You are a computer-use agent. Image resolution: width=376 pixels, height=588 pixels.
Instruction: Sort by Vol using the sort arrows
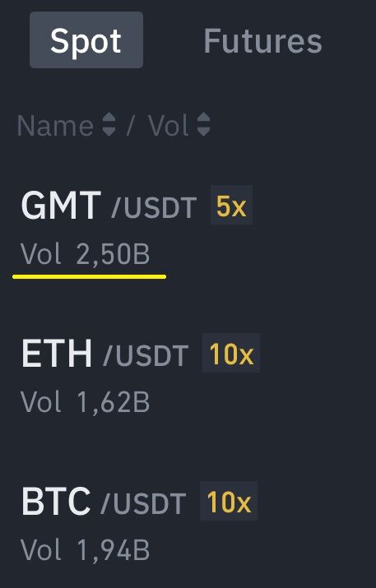point(204,124)
